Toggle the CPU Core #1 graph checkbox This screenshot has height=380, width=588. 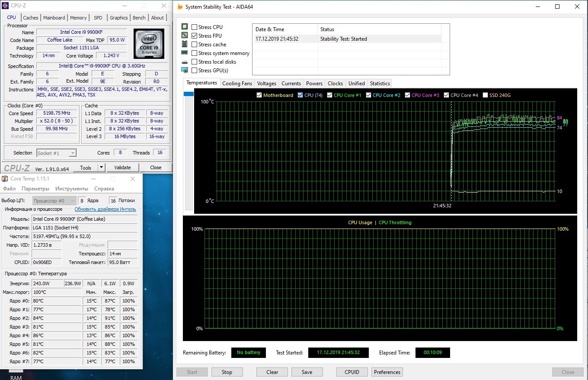[x=330, y=95]
